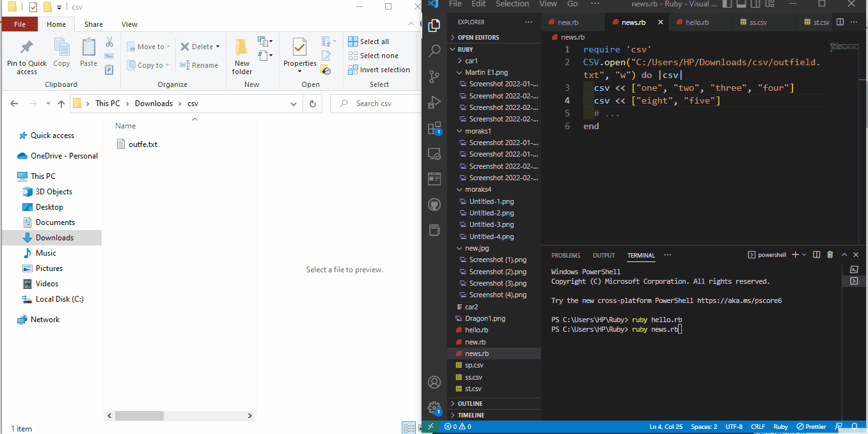Screen dimensions: 868x434
Task: Click the back arrow in File Explorer
Action: 14,104
